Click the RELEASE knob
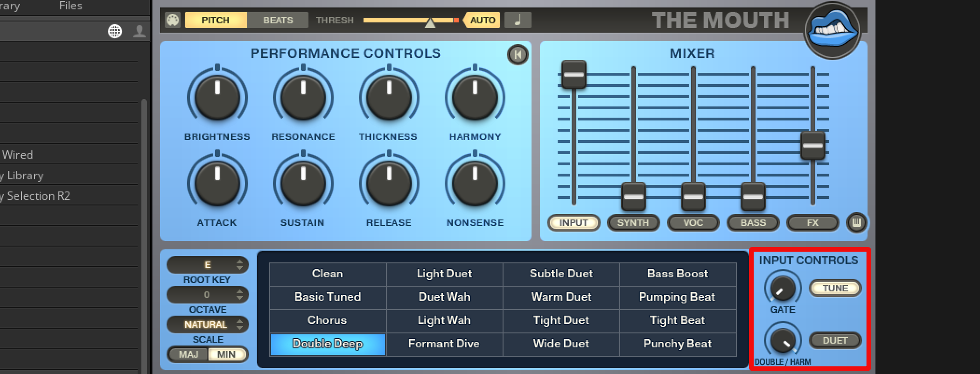 click(389, 183)
